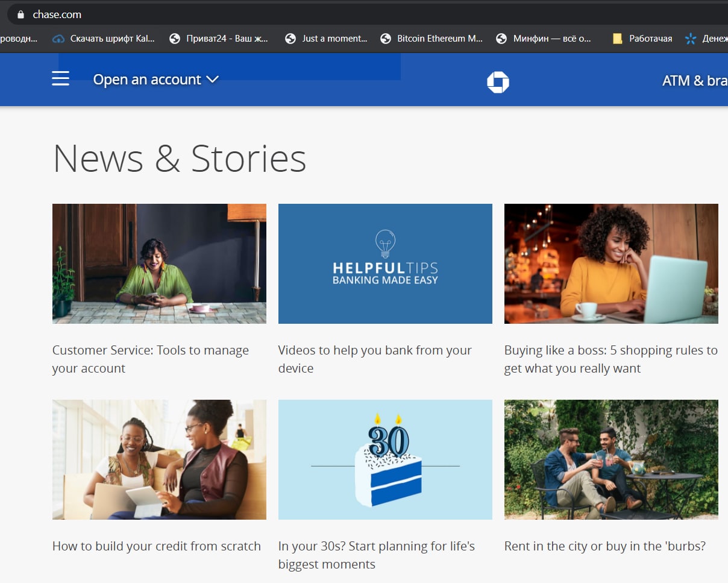This screenshot has width=728, height=583.
Task: Open Buying like a boss article link
Action: coord(611,359)
